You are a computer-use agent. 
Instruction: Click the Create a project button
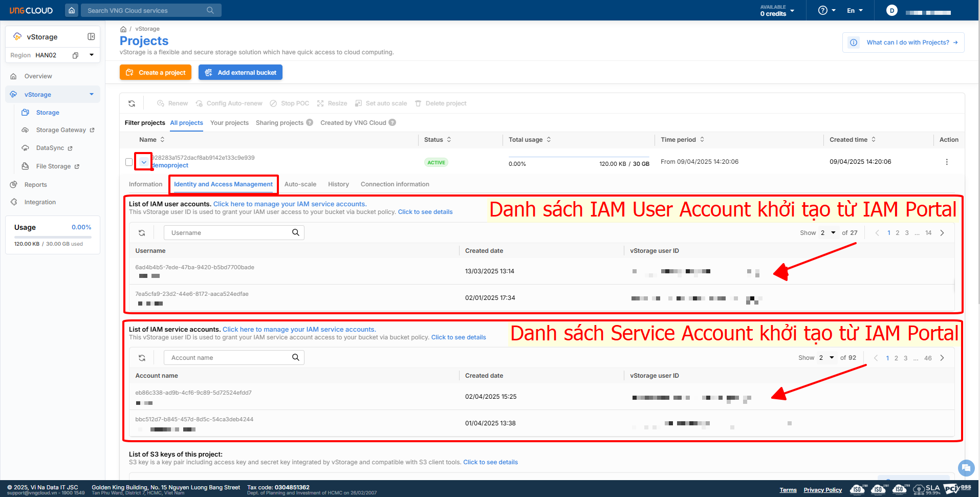[156, 73]
